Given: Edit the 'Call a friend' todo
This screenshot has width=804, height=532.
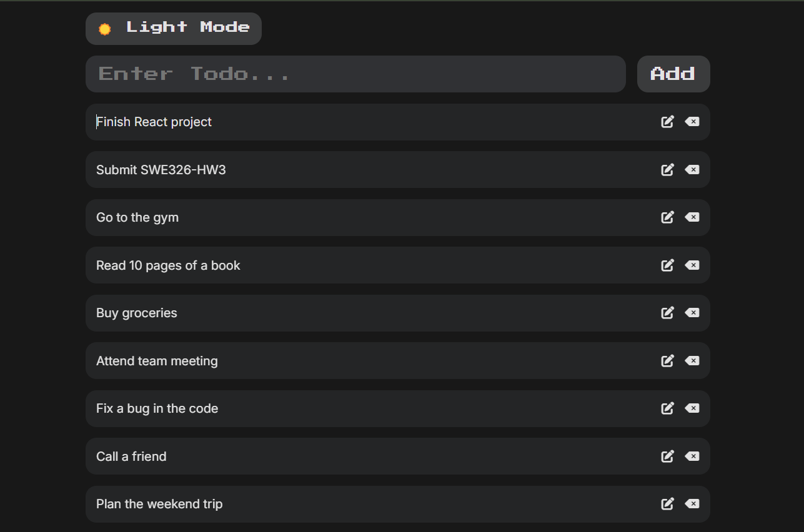Looking at the screenshot, I should pyautogui.click(x=667, y=456).
